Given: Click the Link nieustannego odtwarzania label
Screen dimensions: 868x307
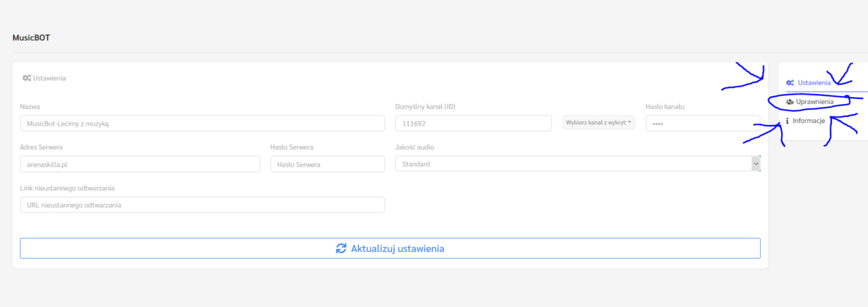Looking at the screenshot, I should pyautogui.click(x=67, y=188).
